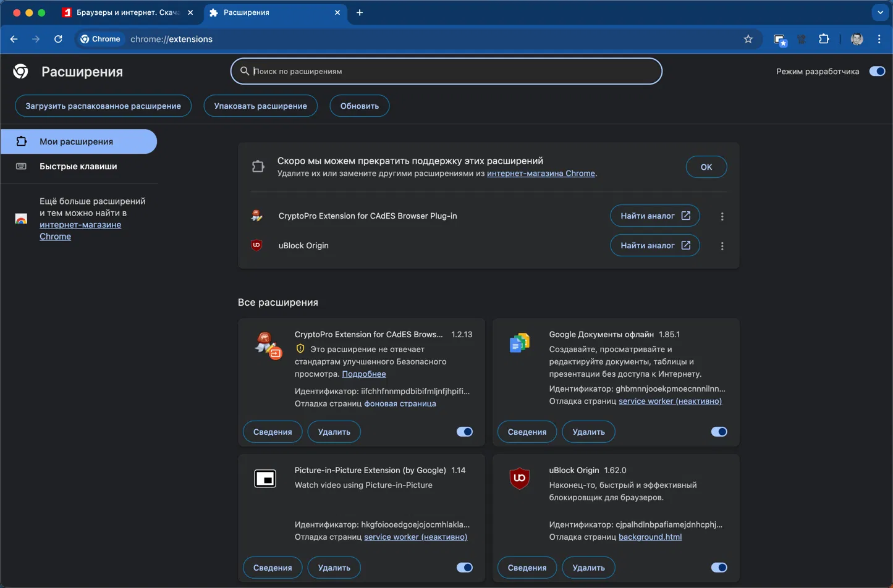Screen dimensions: 893x588
Task: Click the uBlock Origin card shield icon
Action: [x=520, y=479]
